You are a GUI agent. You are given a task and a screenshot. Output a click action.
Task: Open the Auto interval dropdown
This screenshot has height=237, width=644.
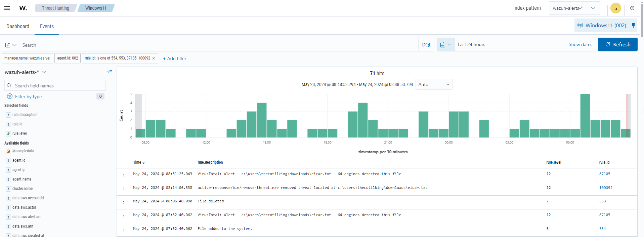[433, 84]
